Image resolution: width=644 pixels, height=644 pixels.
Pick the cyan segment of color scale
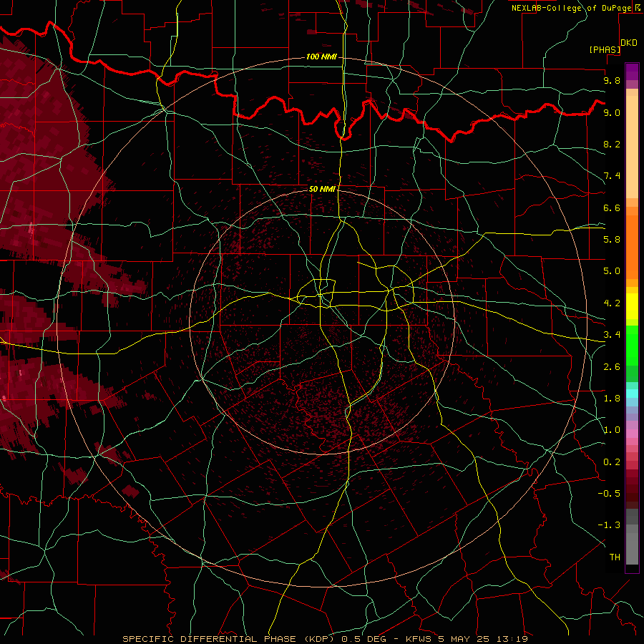pyautogui.click(x=632, y=394)
